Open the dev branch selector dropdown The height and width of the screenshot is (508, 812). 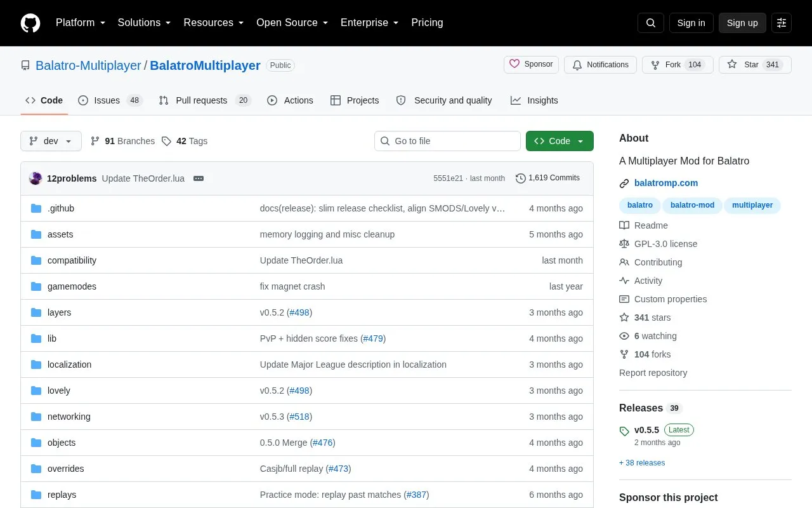tap(51, 141)
